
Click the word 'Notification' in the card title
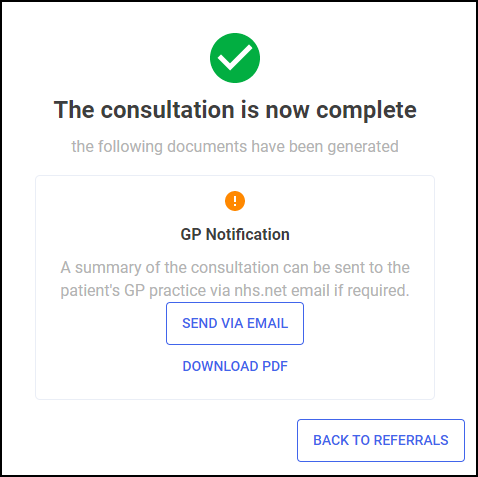point(248,234)
